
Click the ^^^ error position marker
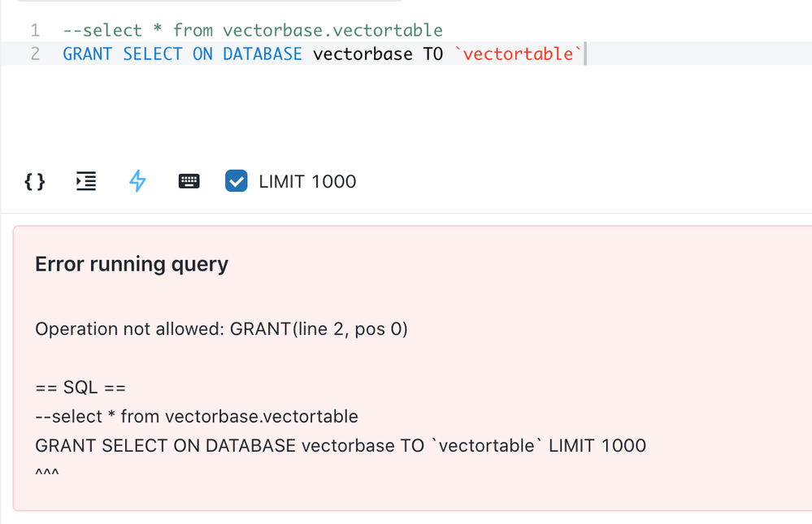pyautogui.click(x=48, y=473)
